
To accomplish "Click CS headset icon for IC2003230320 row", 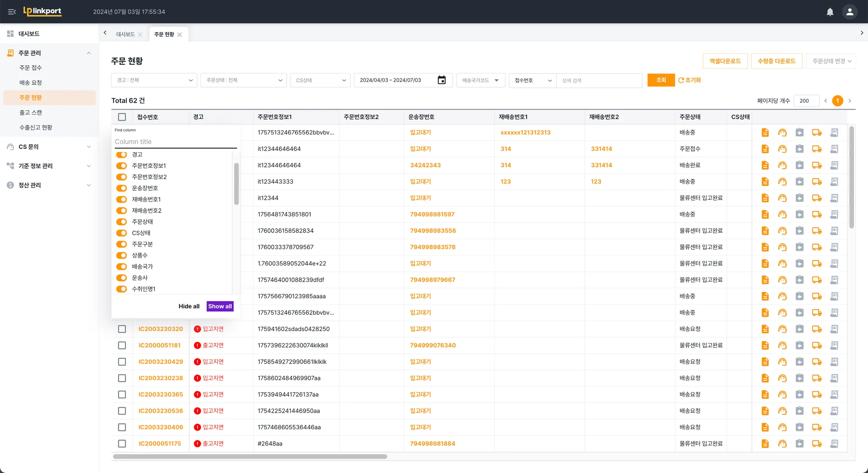I will click(782, 329).
